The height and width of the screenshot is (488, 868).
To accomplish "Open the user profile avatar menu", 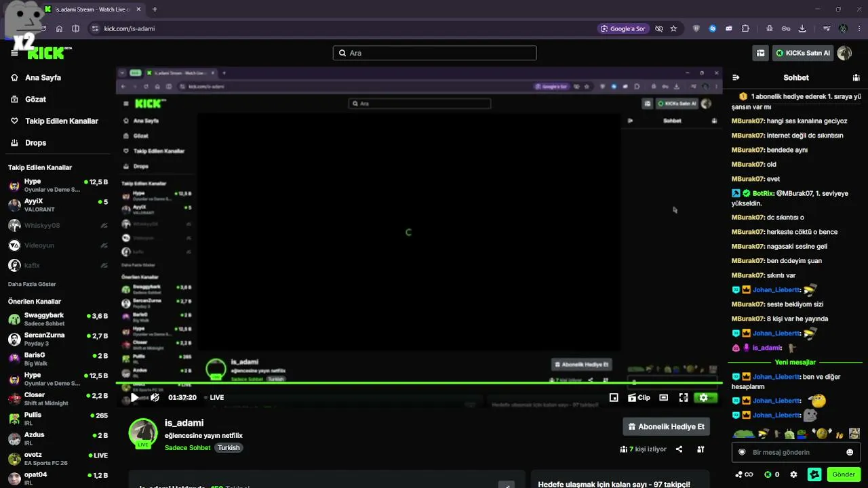I will pos(844,53).
